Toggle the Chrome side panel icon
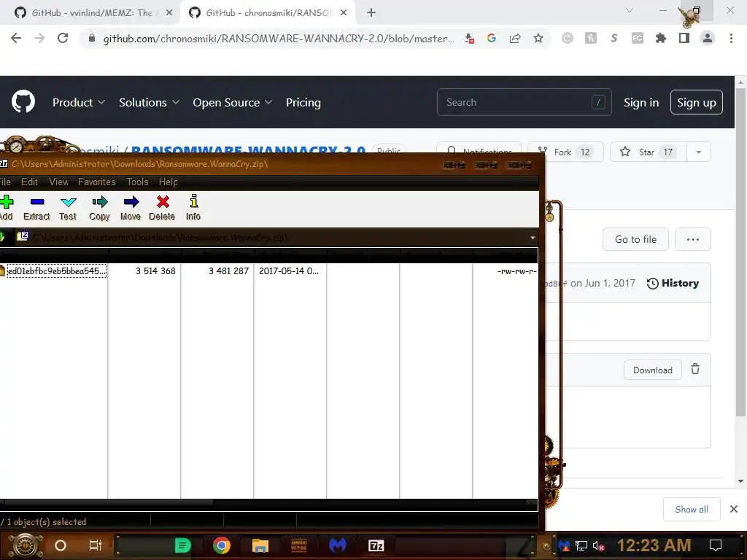 coord(684,38)
